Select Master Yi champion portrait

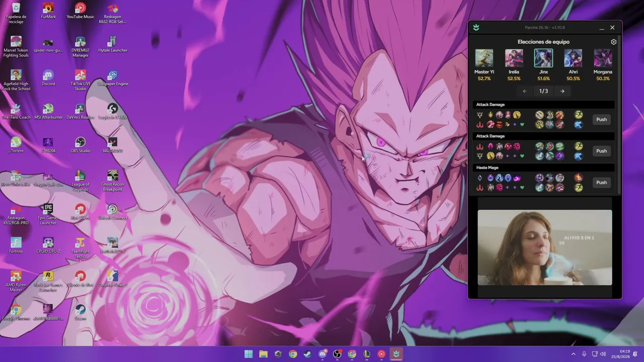[484, 58]
